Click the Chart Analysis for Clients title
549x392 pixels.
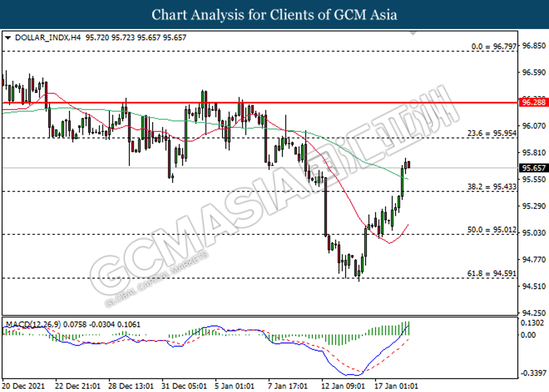coord(274,15)
